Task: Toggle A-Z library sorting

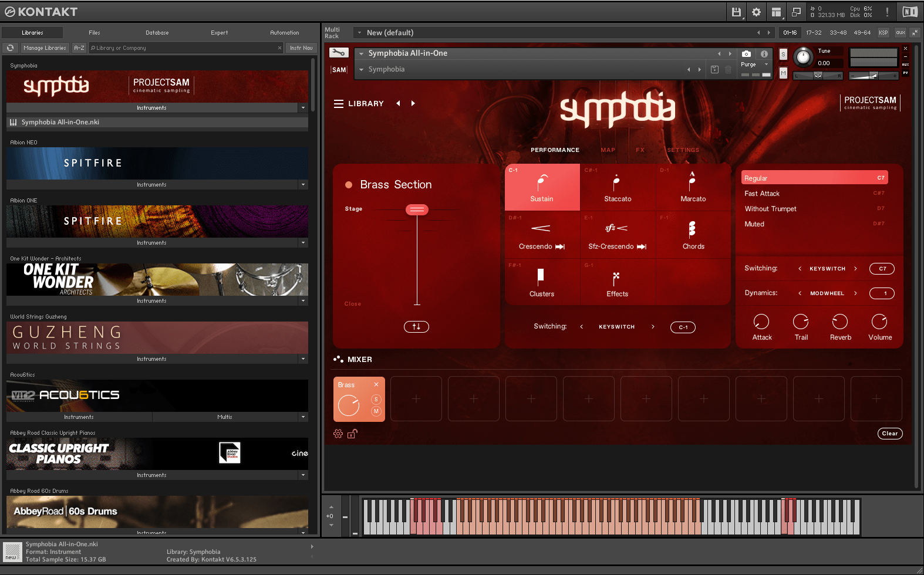Action: (79, 48)
